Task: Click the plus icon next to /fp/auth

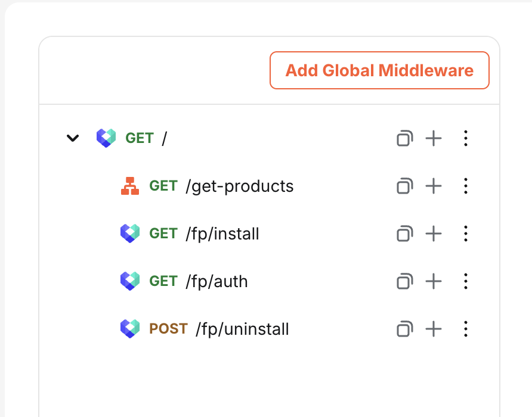Action: click(434, 281)
